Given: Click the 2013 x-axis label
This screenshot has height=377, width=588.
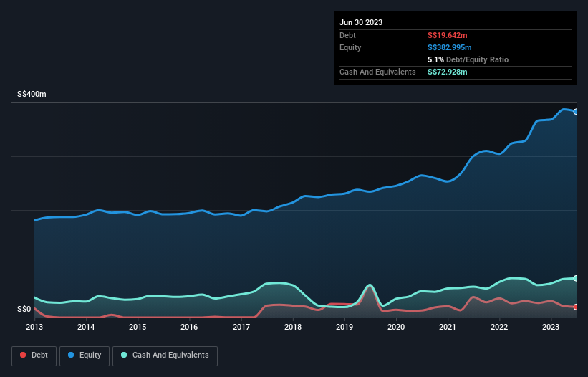Looking at the screenshot, I should point(34,327).
